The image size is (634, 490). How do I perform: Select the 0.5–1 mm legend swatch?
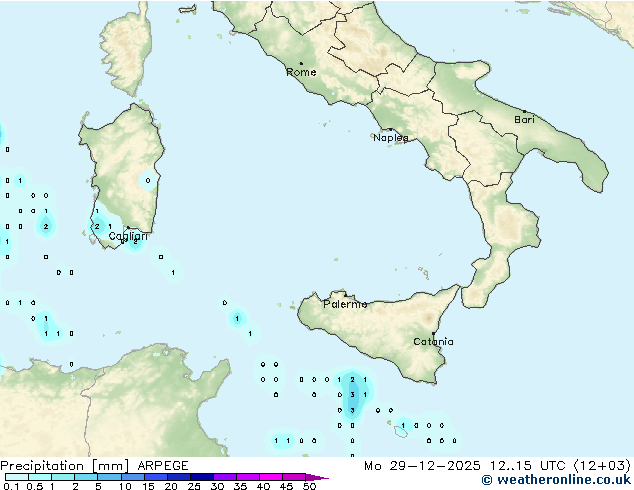pyautogui.click(x=40, y=477)
